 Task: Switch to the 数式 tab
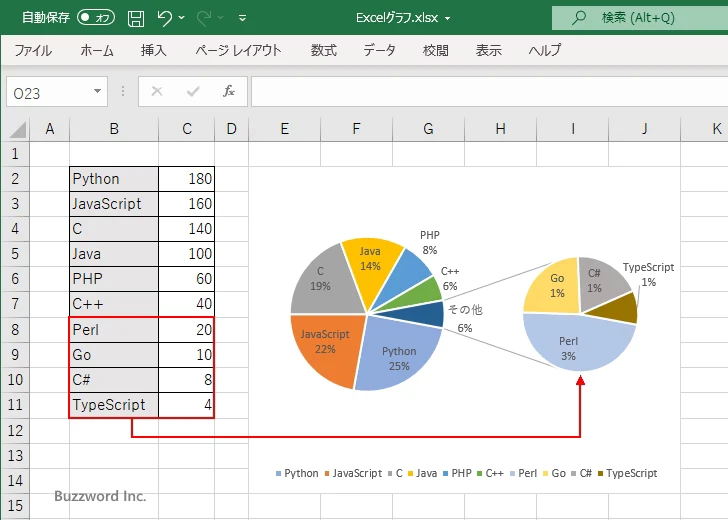[324, 50]
